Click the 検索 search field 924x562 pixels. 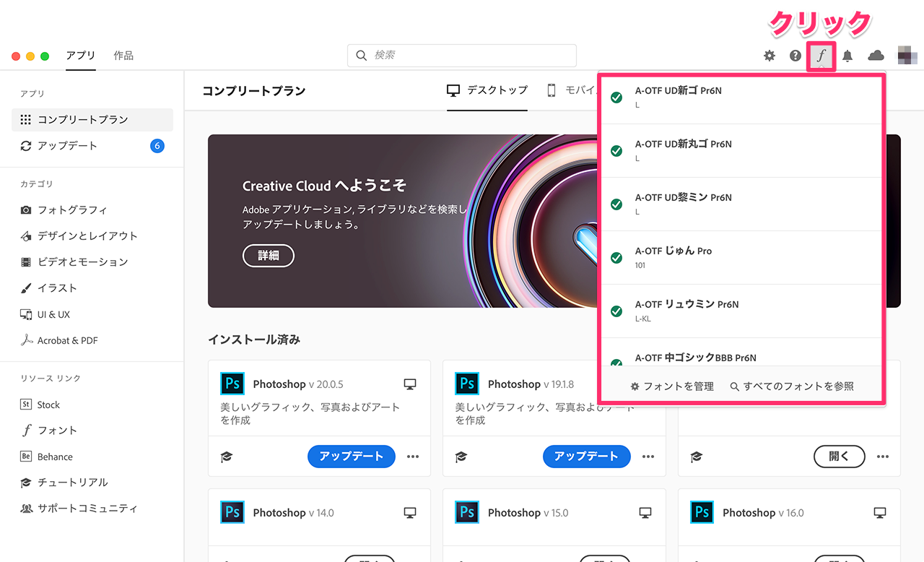(x=462, y=56)
